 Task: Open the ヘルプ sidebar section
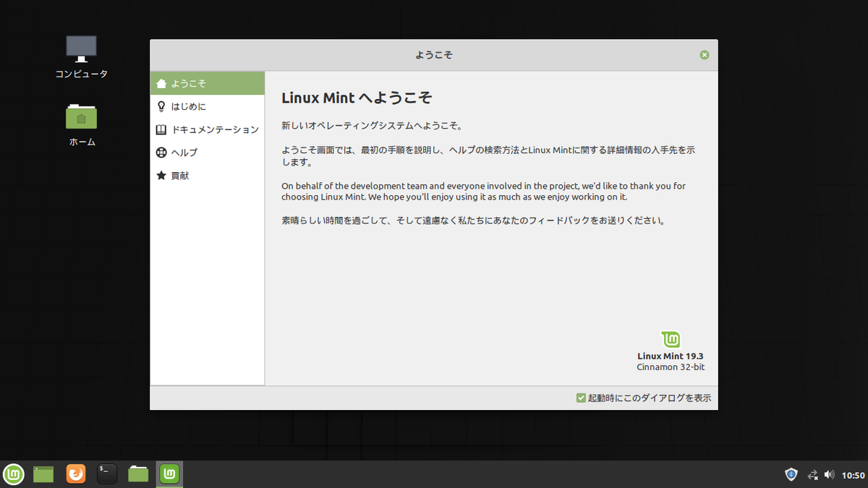click(208, 153)
